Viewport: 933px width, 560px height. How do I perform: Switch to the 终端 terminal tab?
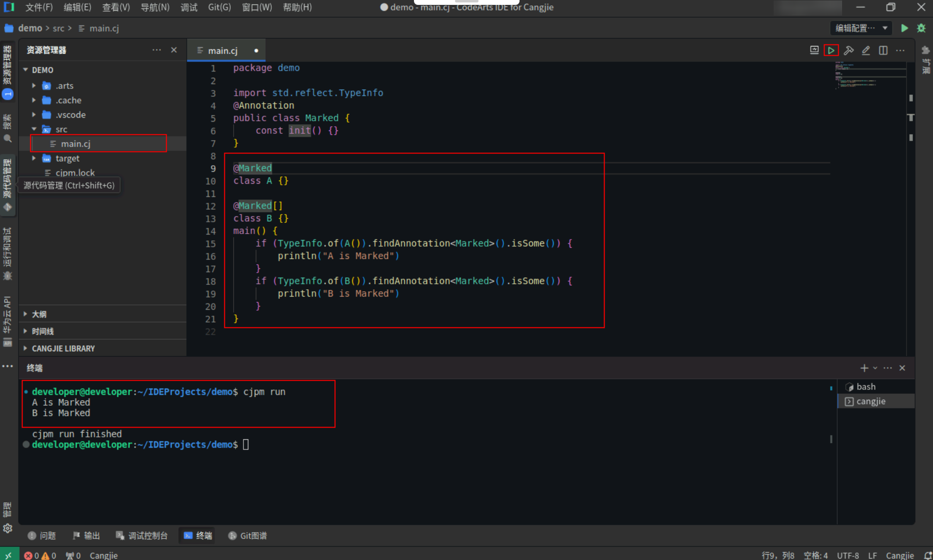[x=198, y=536]
